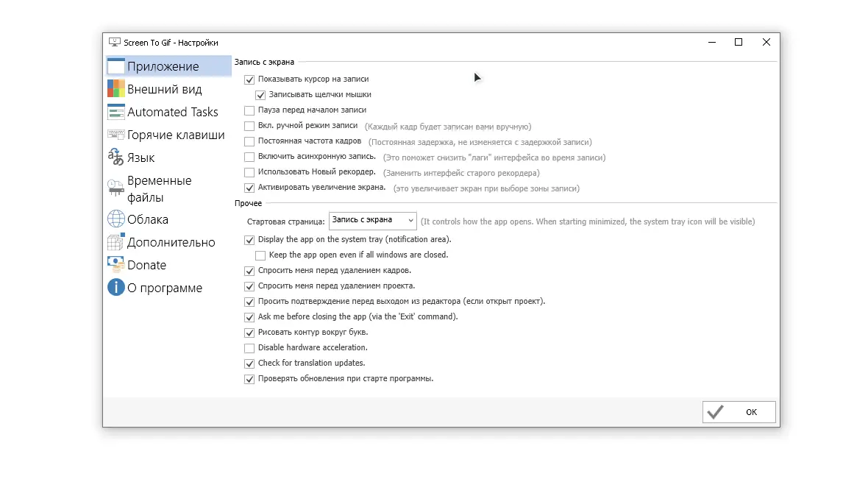The width and height of the screenshot is (868, 482).
Task: Uncheck Показывать курсор на записи
Action: point(249,79)
